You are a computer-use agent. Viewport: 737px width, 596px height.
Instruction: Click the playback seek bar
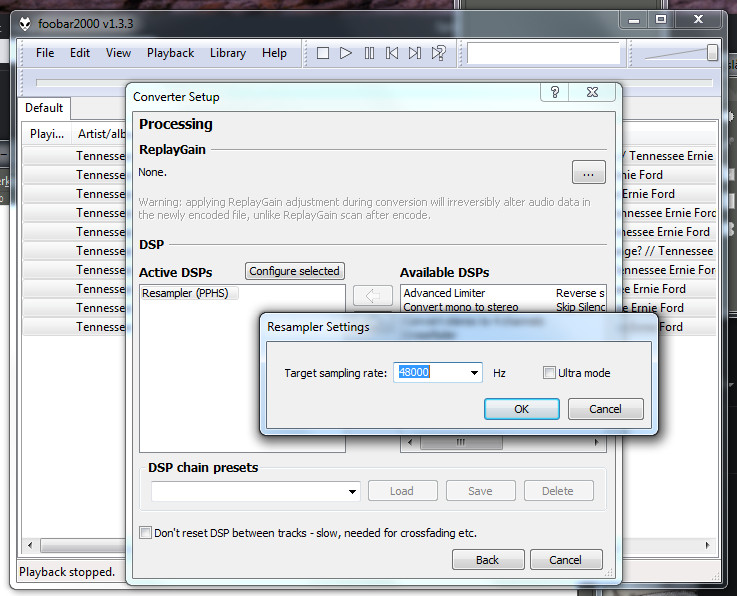pos(374,83)
